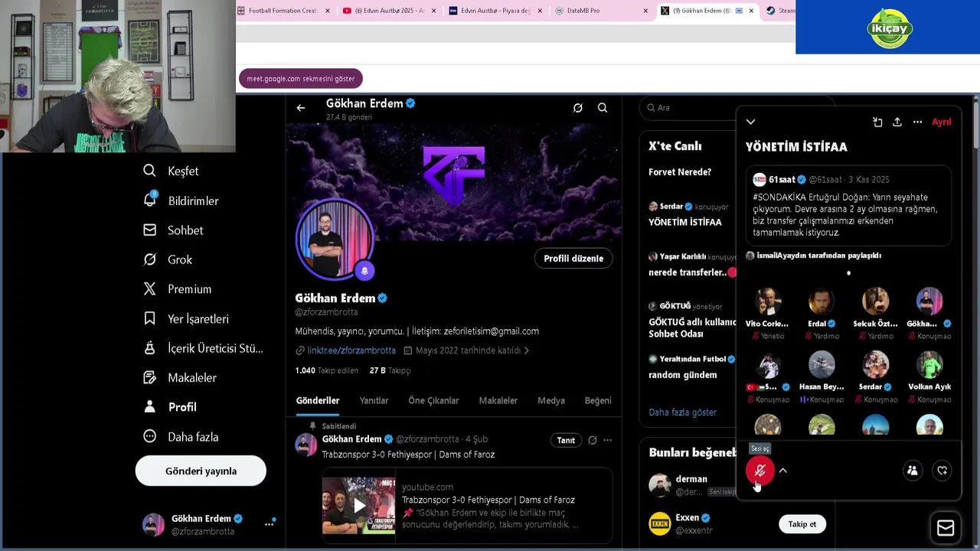
Task: Click Daha fazla göster link
Action: coord(682,412)
